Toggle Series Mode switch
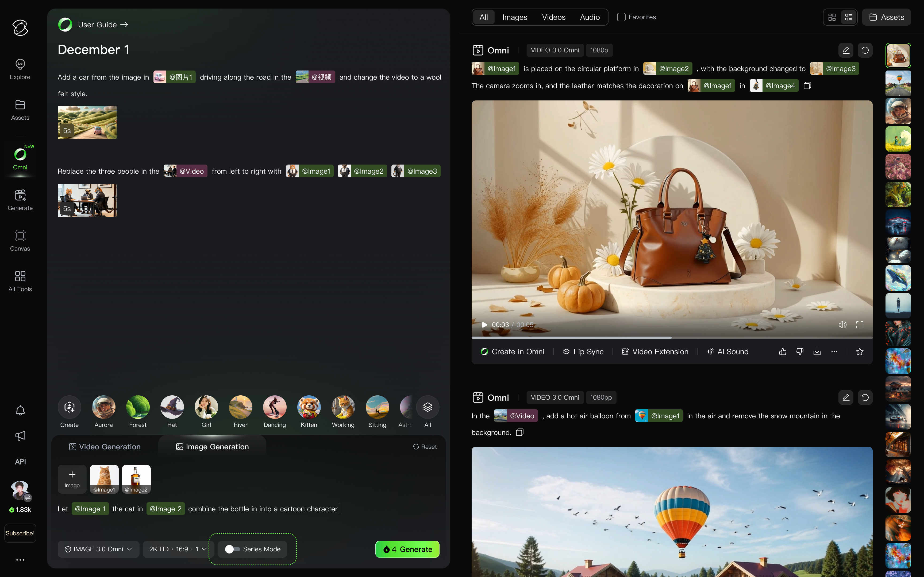924x577 pixels. (x=232, y=549)
